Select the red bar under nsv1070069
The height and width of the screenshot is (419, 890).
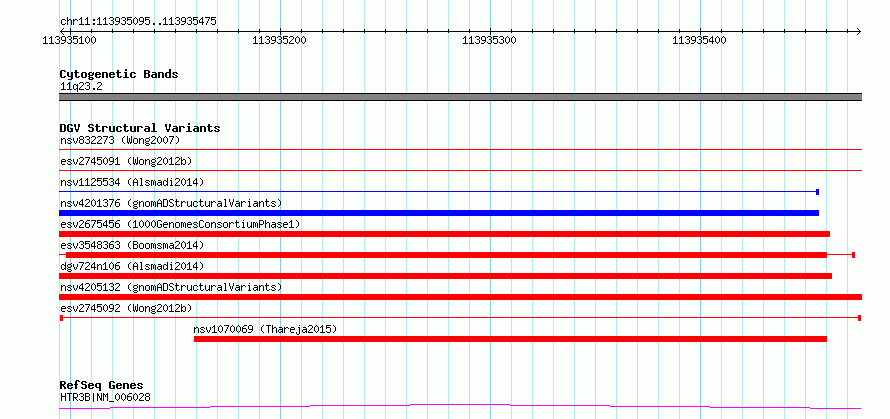click(510, 339)
